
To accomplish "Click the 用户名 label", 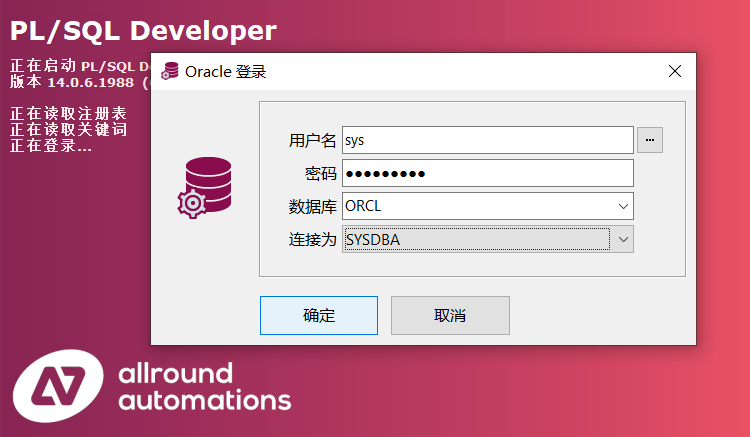I will pyautogui.click(x=312, y=141).
